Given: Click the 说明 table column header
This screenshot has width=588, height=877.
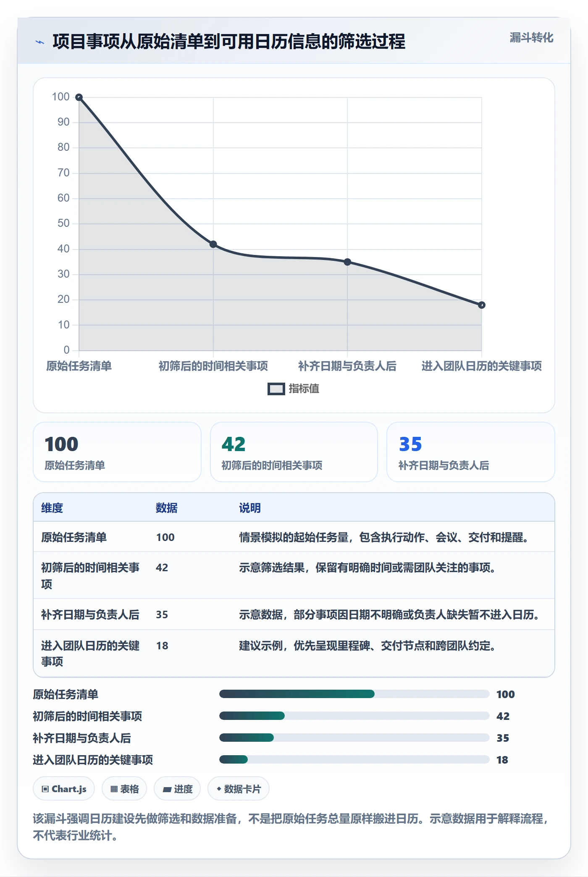Looking at the screenshot, I should [250, 508].
